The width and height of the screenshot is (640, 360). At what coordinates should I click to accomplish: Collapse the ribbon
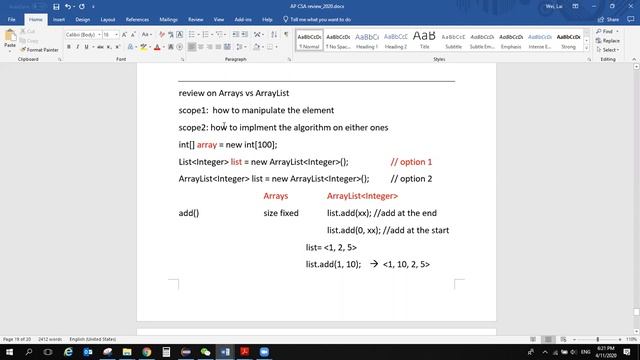pyautogui.click(x=634, y=60)
